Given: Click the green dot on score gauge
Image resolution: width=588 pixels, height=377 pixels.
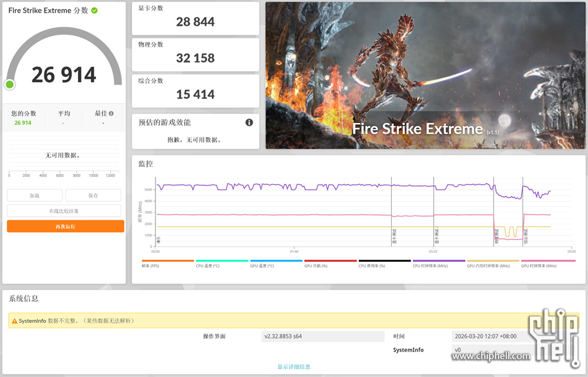Looking at the screenshot, I should tap(10, 84).
